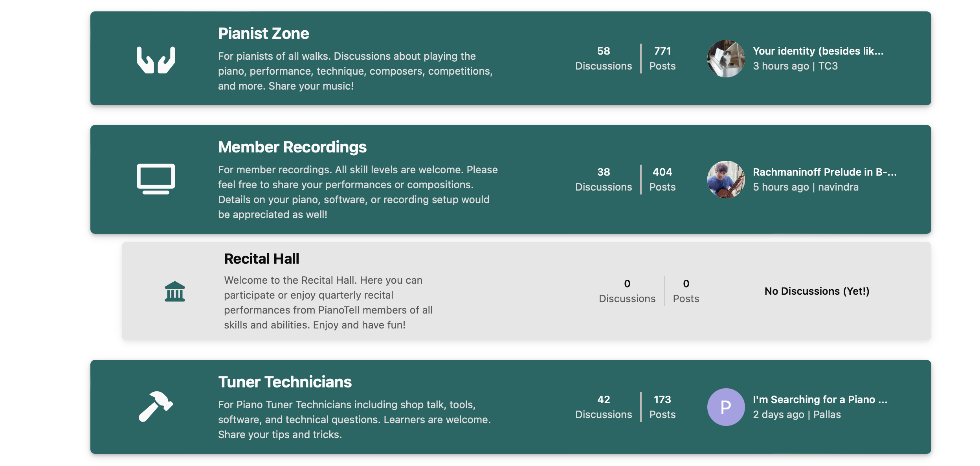The image size is (980, 466).
Task: Click the 404 Posts count for Member Recordings
Action: tap(662, 180)
